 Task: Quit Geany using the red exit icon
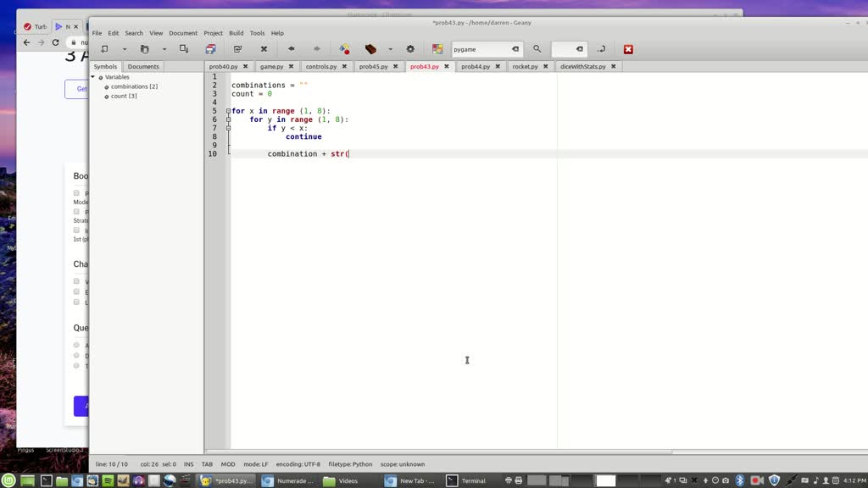(x=627, y=48)
